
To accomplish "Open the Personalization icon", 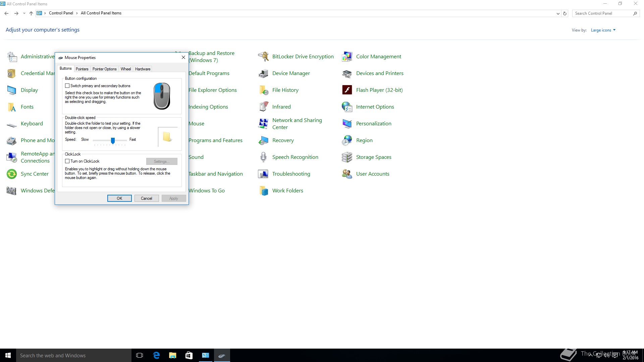I will point(347,124).
